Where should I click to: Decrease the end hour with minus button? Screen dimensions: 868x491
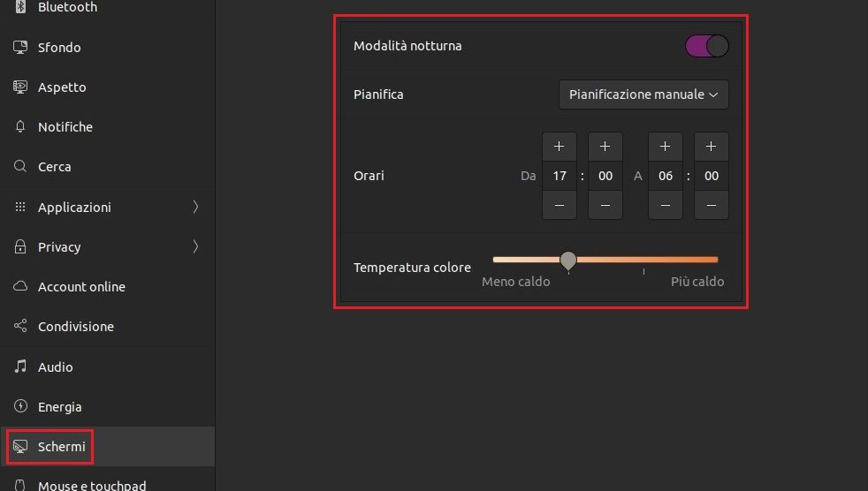(x=666, y=205)
